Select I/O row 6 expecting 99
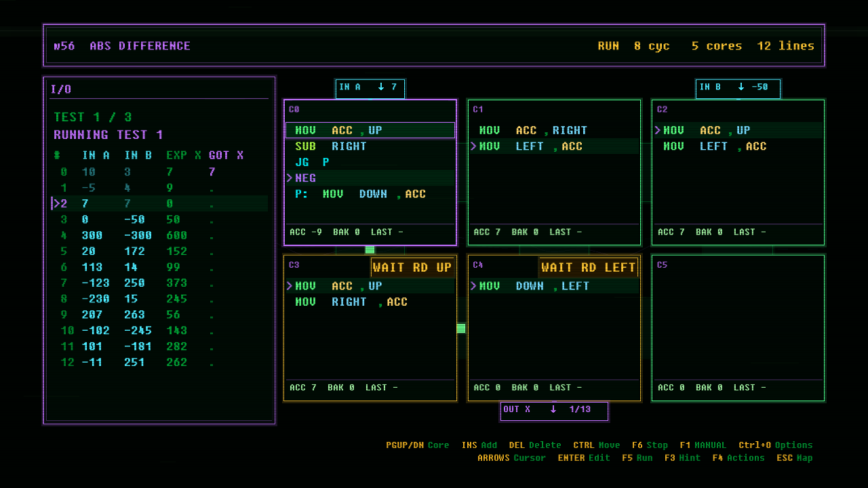868x488 pixels. coord(160,267)
